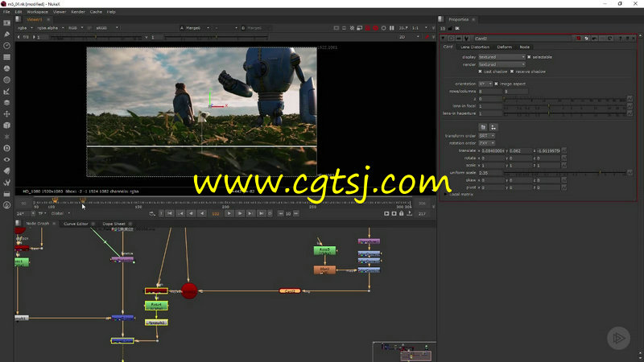Open the rgba channel layer dropdown in viewer
This screenshot has width=644, height=362.
[25, 28]
